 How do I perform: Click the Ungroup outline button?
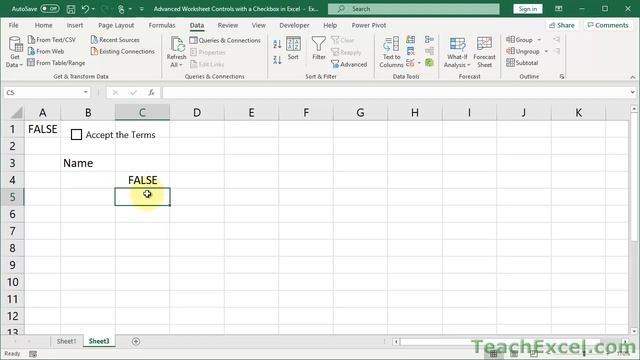pos(523,51)
